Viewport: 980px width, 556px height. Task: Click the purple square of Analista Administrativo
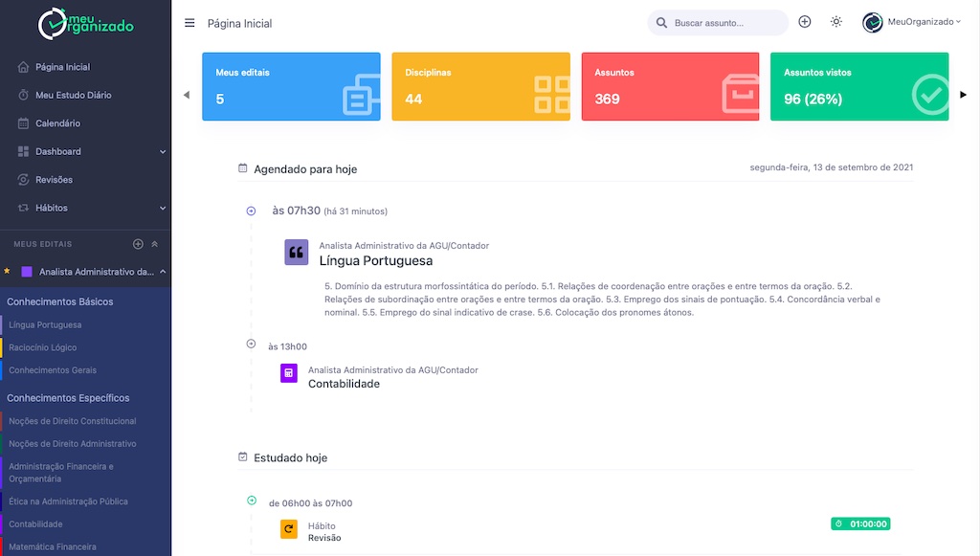(27, 272)
